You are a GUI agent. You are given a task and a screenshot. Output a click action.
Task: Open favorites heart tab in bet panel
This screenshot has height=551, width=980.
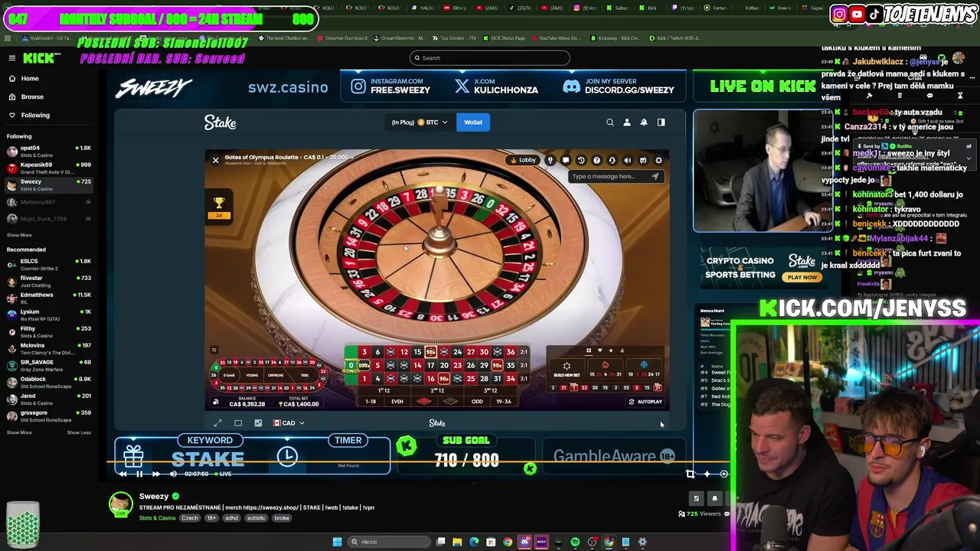599,350
